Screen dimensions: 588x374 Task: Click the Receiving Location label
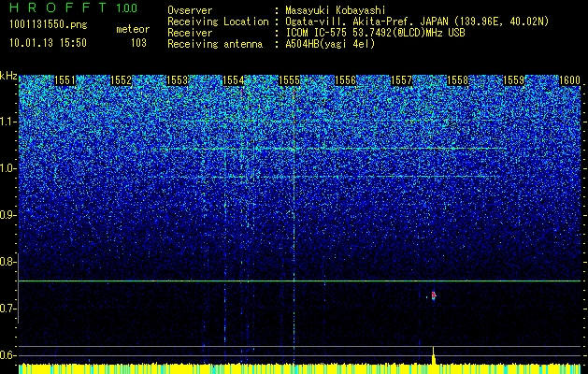point(218,22)
